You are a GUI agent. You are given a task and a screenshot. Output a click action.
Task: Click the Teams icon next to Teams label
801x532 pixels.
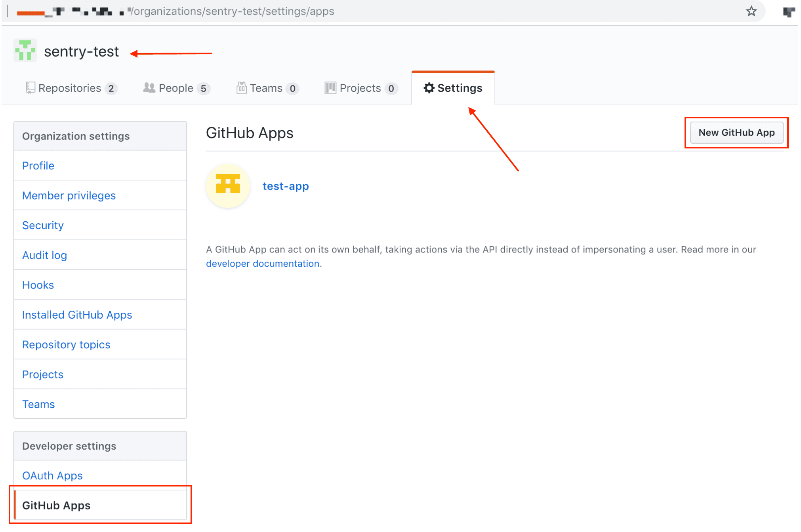coord(242,88)
